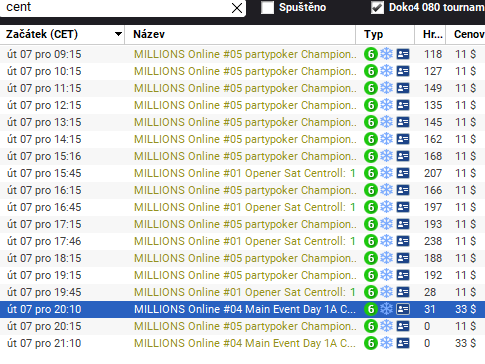Click player count 192 in 19:15 row
The height and width of the screenshot is (364, 485).
[x=433, y=275]
